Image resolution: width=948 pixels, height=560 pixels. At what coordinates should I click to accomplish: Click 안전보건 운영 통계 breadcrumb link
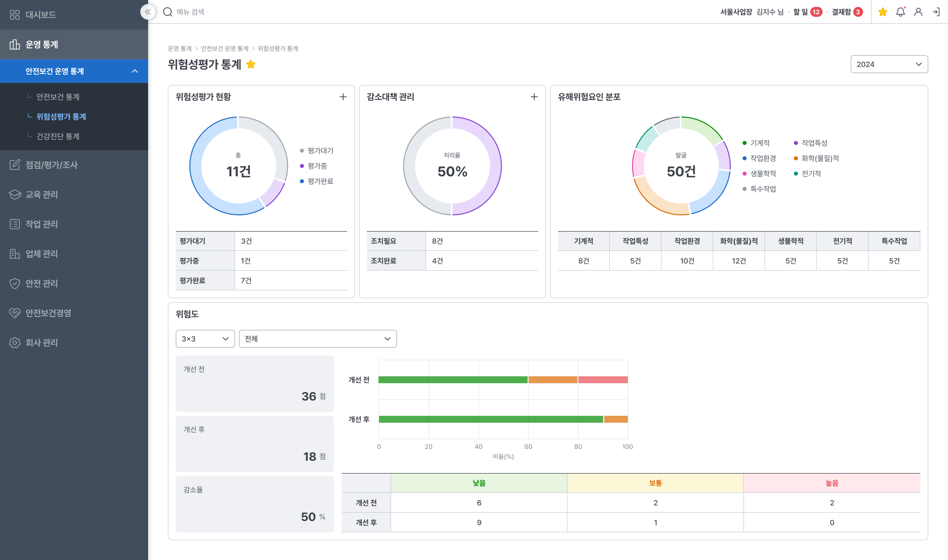pos(224,48)
